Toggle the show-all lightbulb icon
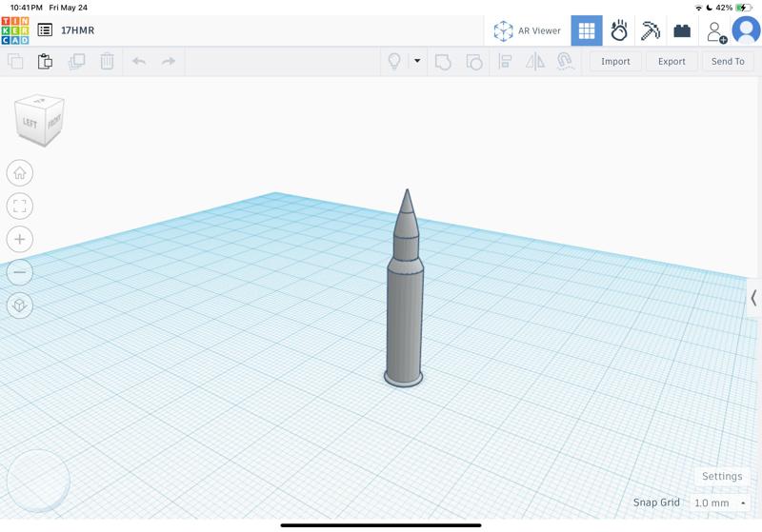The image size is (762, 532). [x=394, y=61]
